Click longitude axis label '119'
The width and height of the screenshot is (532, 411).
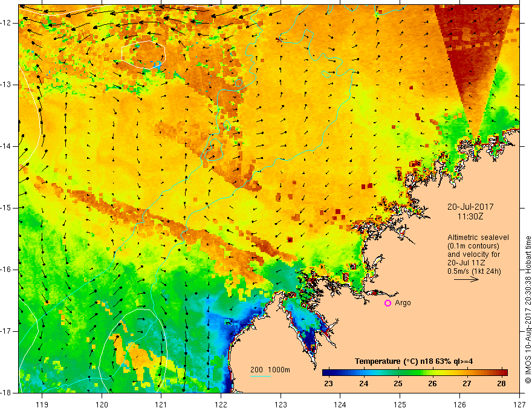pos(42,404)
